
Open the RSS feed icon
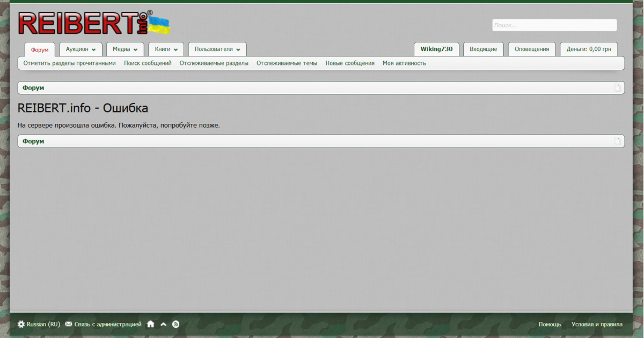(x=175, y=324)
